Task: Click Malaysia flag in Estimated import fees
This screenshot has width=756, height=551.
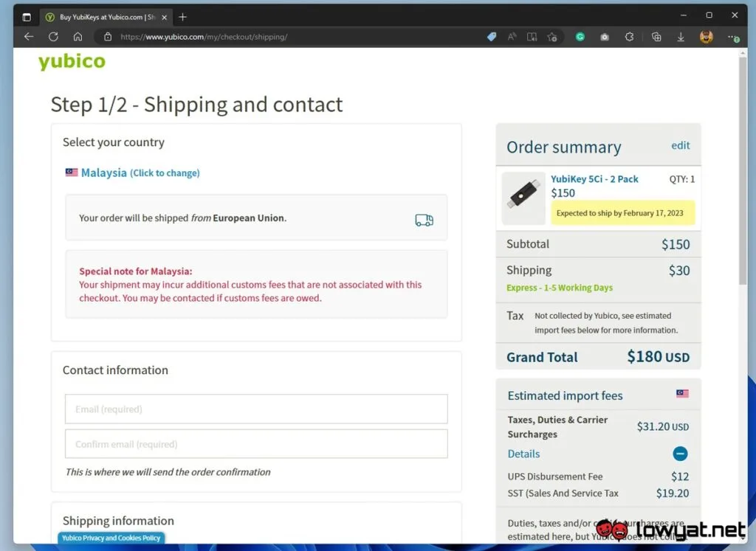Action: pos(682,393)
